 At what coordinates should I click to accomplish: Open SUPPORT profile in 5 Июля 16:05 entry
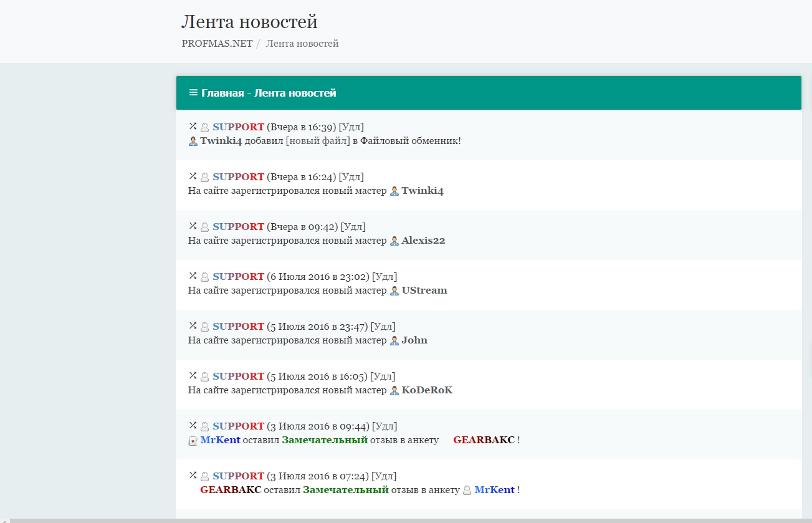click(x=238, y=377)
